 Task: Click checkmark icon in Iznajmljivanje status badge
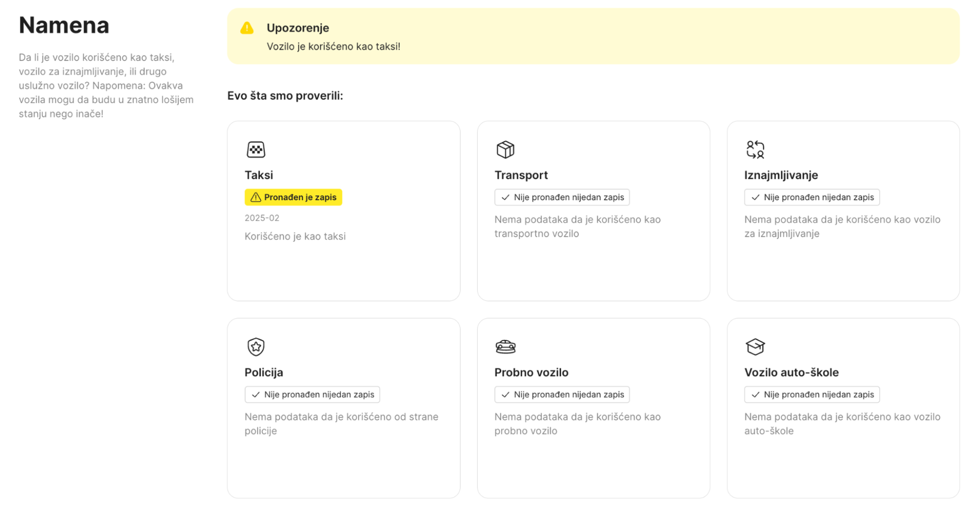coord(755,197)
